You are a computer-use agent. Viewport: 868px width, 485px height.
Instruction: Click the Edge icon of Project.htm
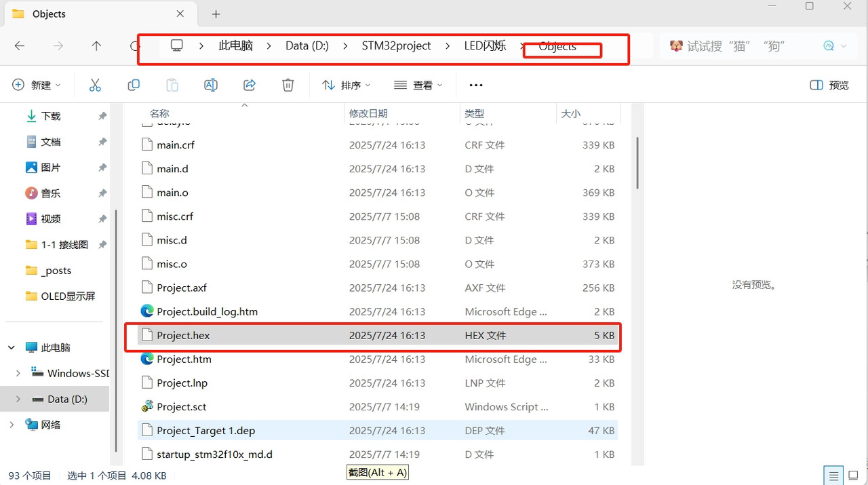click(x=147, y=359)
